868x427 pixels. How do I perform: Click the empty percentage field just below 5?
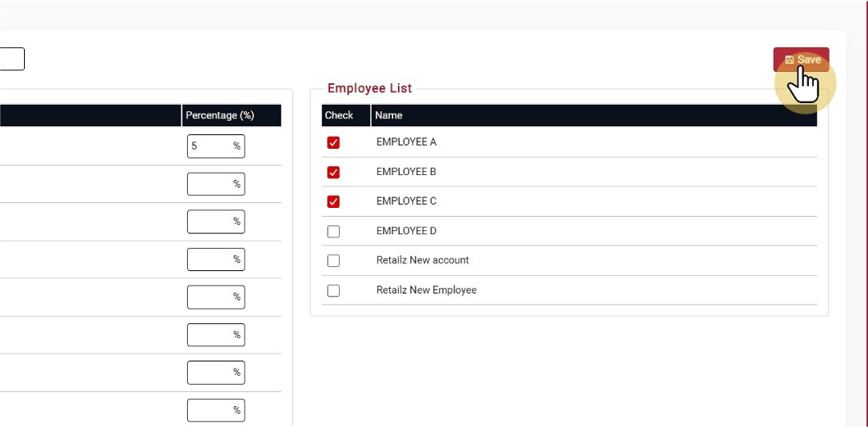coord(210,184)
